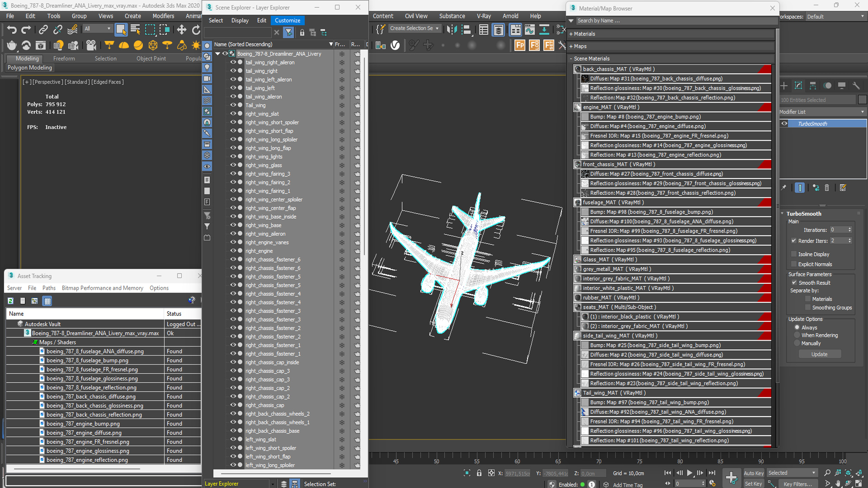The width and height of the screenshot is (868, 488).
Task: Activate the Select and Move tool
Action: [181, 30]
